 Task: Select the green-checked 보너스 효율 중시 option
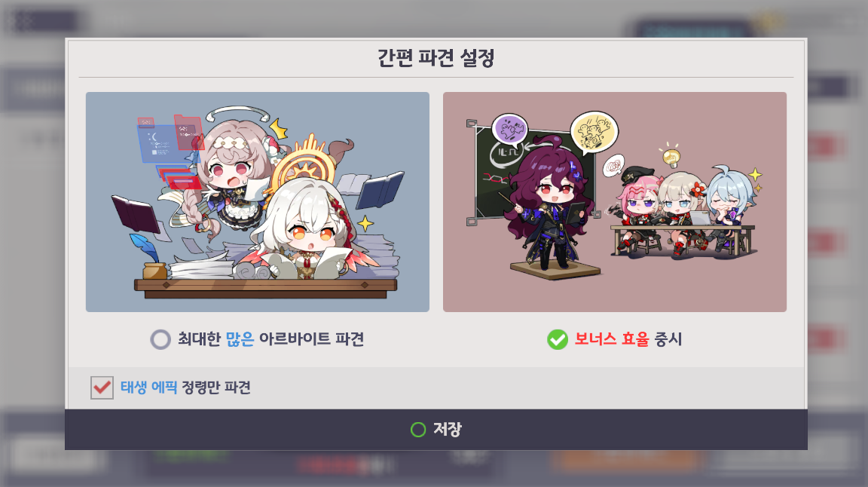pyautogui.click(x=558, y=339)
